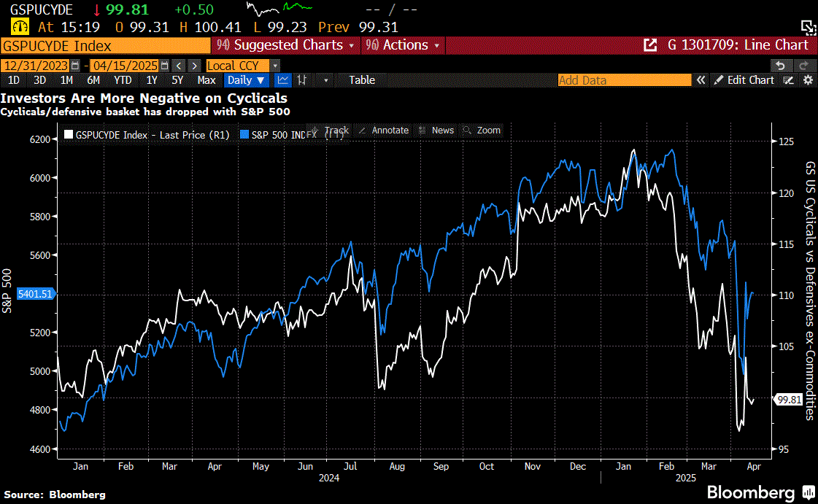
Task: Click the end date field 04/15/2025
Action: coord(125,66)
